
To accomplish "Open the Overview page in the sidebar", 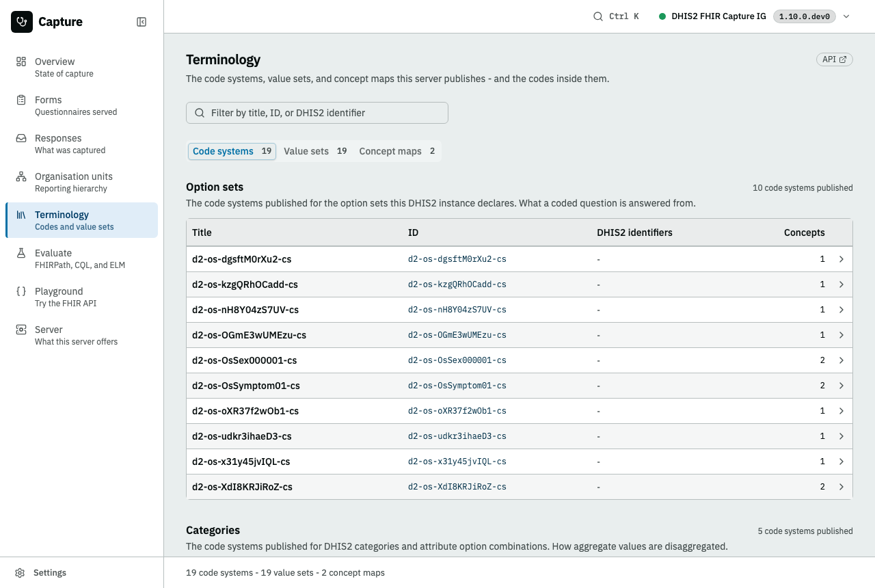I will click(81, 67).
